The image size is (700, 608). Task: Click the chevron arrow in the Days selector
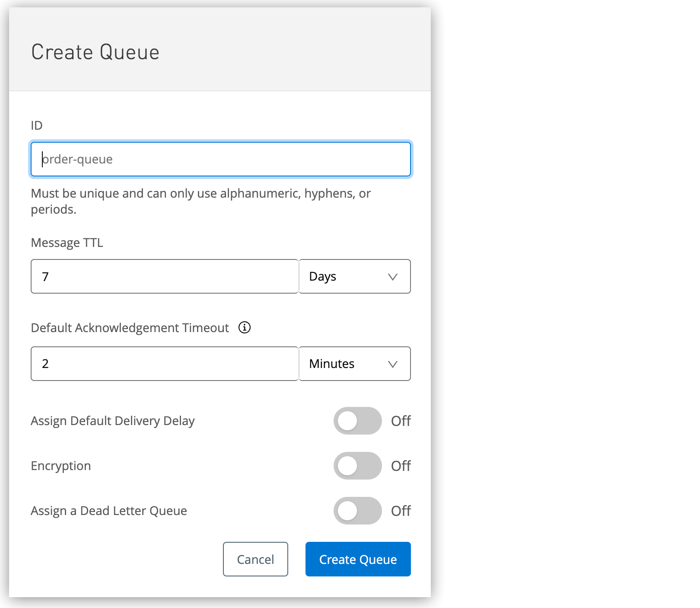[392, 277]
